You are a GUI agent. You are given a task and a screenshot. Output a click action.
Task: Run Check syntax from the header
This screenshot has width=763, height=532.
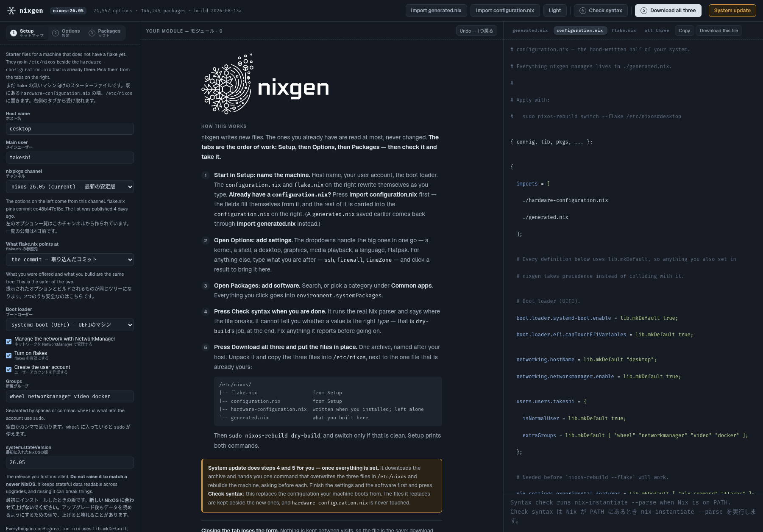point(601,11)
